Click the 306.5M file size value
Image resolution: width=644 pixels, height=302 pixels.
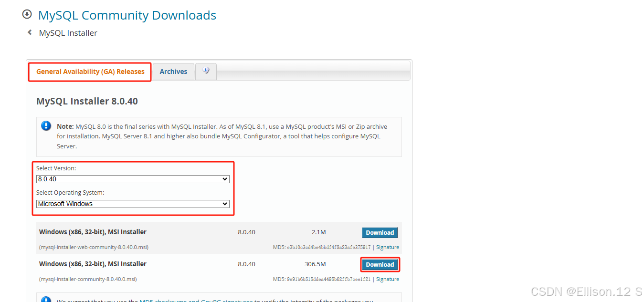tap(315, 264)
